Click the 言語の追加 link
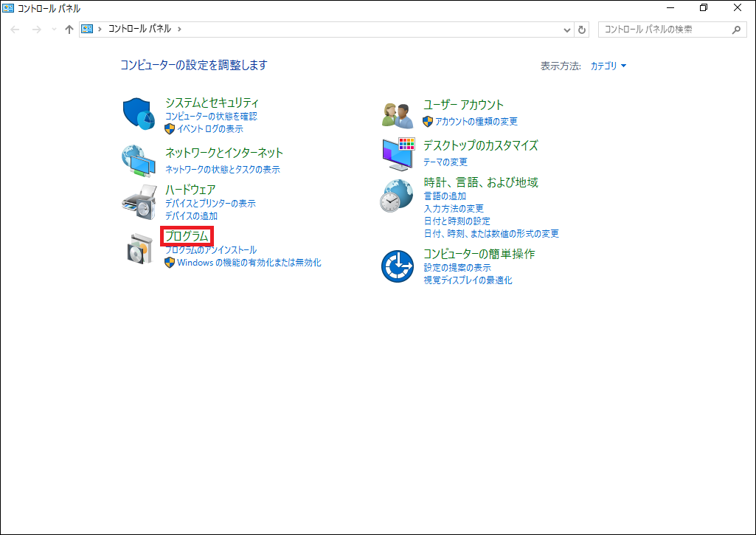Image resolution: width=756 pixels, height=535 pixels. click(445, 196)
